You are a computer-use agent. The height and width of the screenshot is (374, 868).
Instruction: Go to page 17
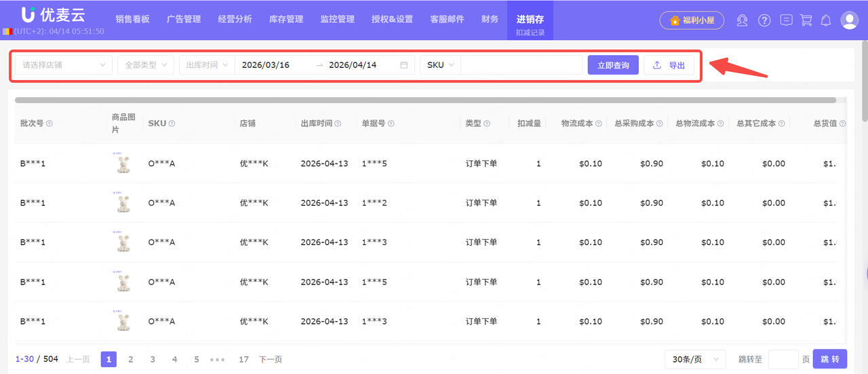click(243, 359)
